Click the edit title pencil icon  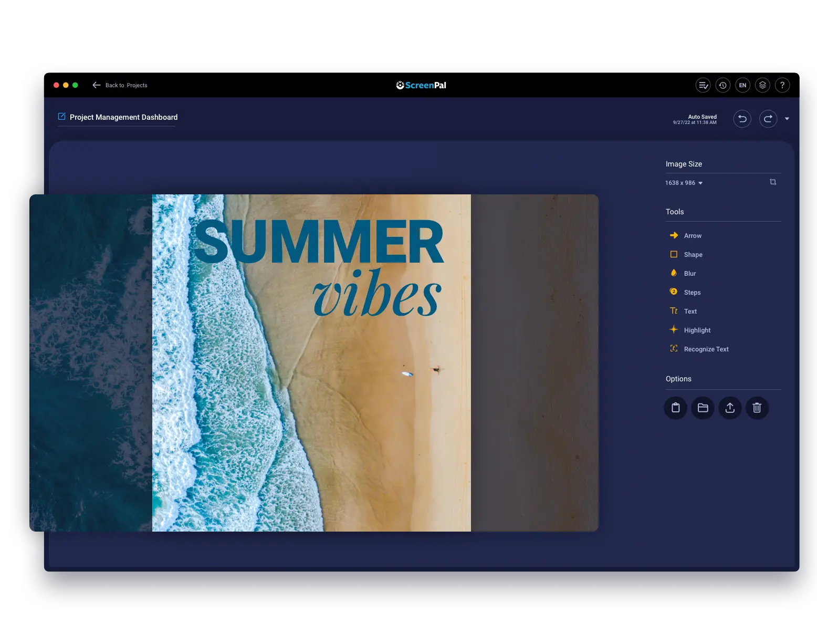(x=62, y=117)
